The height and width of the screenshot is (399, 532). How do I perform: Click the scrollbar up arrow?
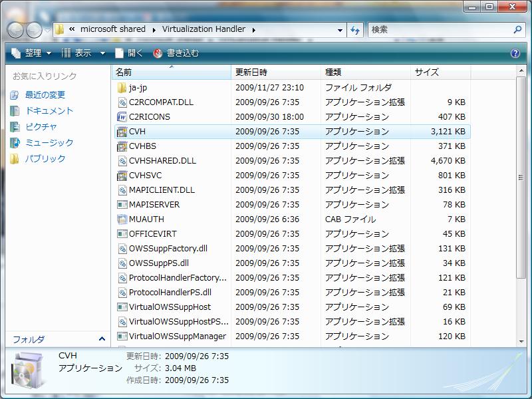[x=521, y=70]
